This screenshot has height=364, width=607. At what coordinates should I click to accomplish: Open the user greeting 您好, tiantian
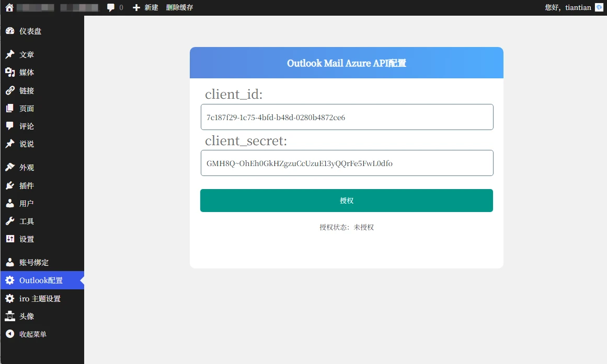(568, 7)
